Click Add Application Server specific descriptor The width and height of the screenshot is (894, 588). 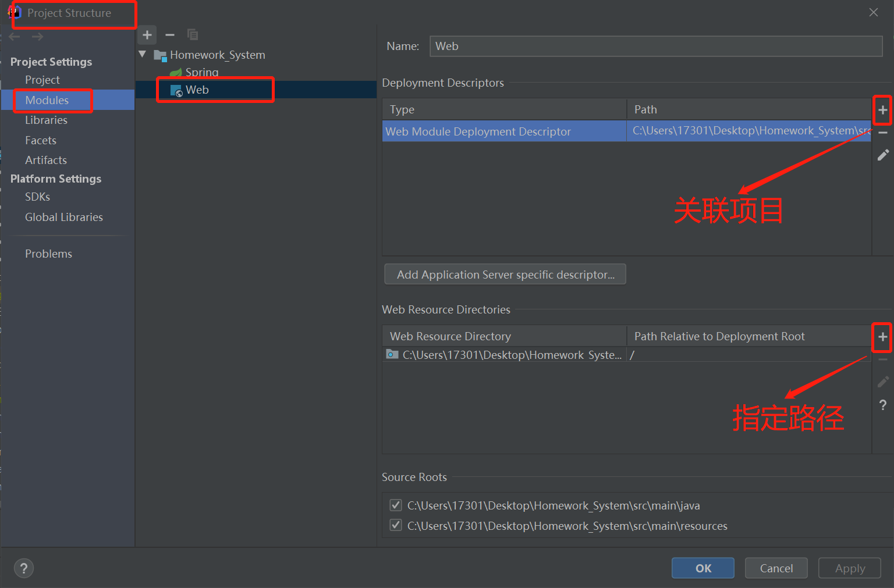pos(505,274)
